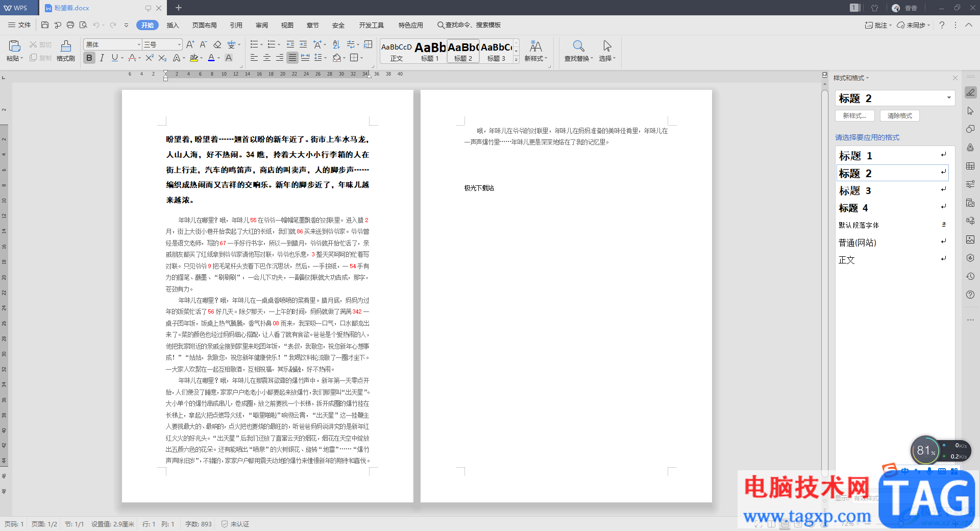Open the font name dropdown 黑体
The image size is (980, 531).
(138, 45)
